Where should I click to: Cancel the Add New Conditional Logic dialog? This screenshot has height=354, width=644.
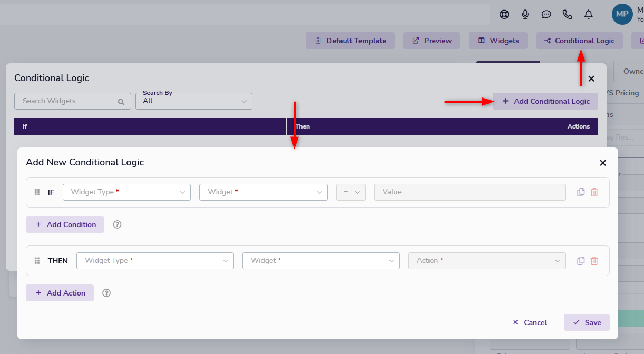pyautogui.click(x=530, y=322)
